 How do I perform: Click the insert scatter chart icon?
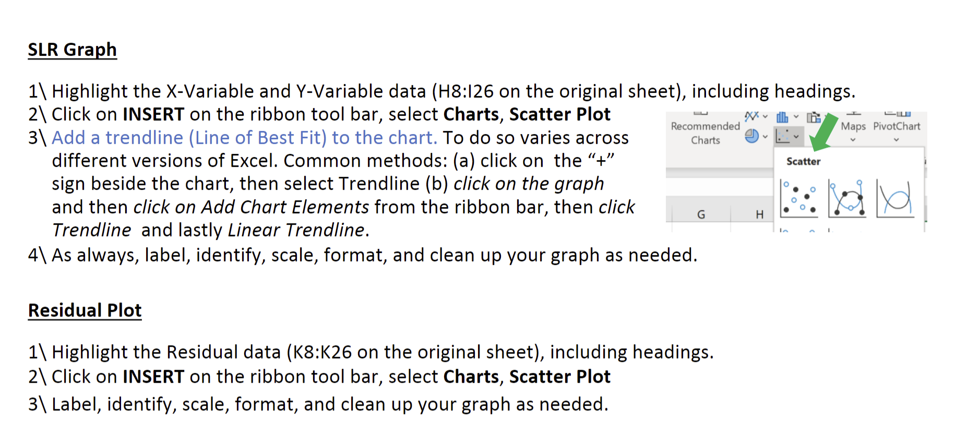tap(783, 136)
